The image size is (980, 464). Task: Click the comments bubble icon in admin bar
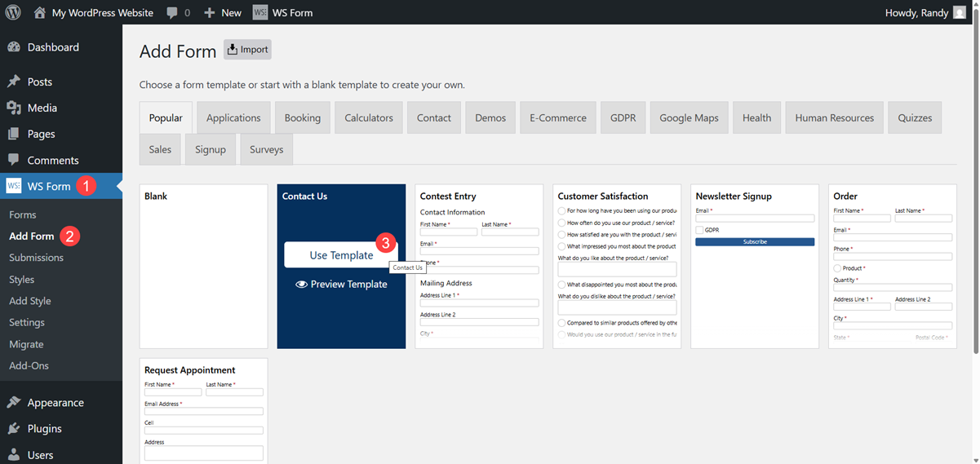point(172,13)
